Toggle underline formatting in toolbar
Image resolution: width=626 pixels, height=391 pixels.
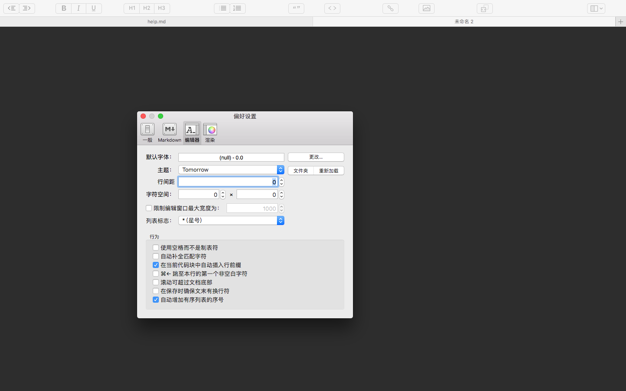pos(94,8)
